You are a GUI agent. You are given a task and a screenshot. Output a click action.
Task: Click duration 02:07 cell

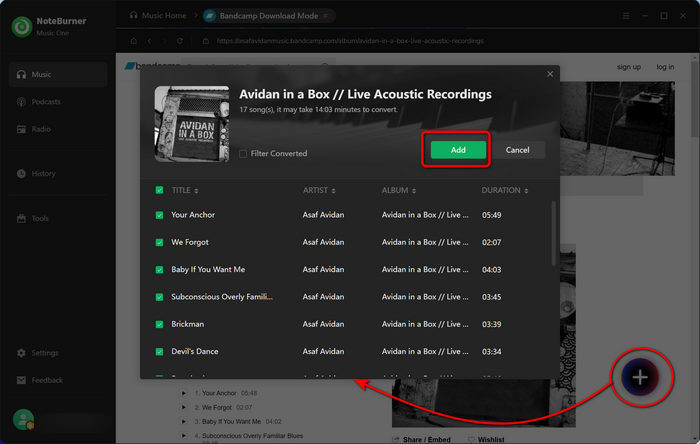tap(492, 242)
